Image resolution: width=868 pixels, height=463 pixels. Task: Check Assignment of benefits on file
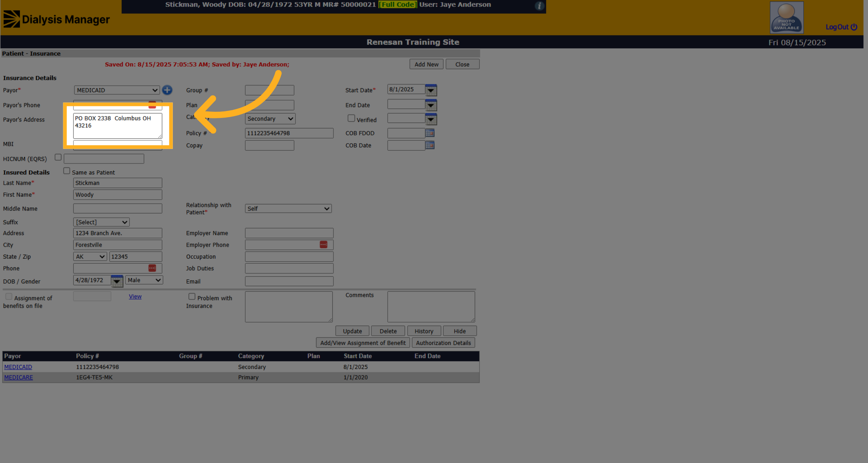coord(9,297)
